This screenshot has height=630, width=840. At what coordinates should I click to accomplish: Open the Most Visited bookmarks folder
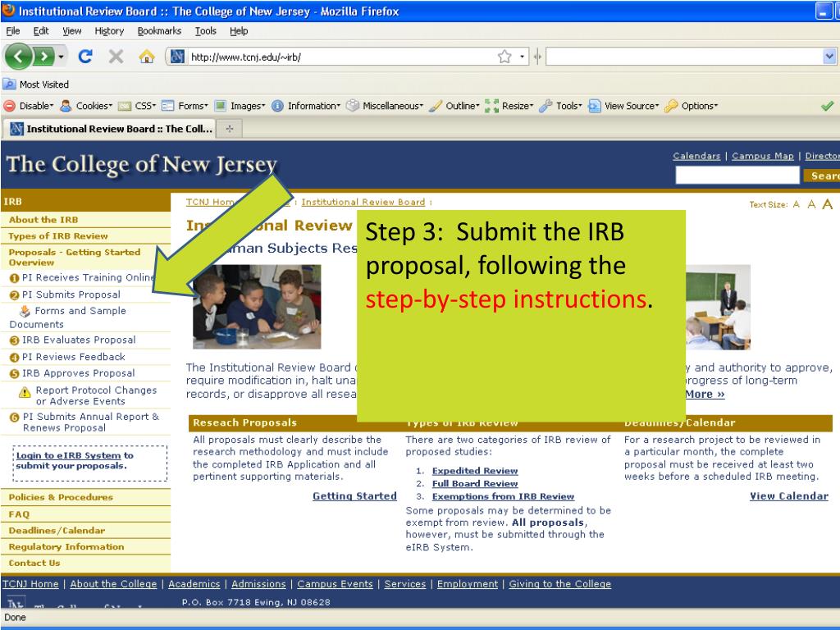click(x=36, y=84)
